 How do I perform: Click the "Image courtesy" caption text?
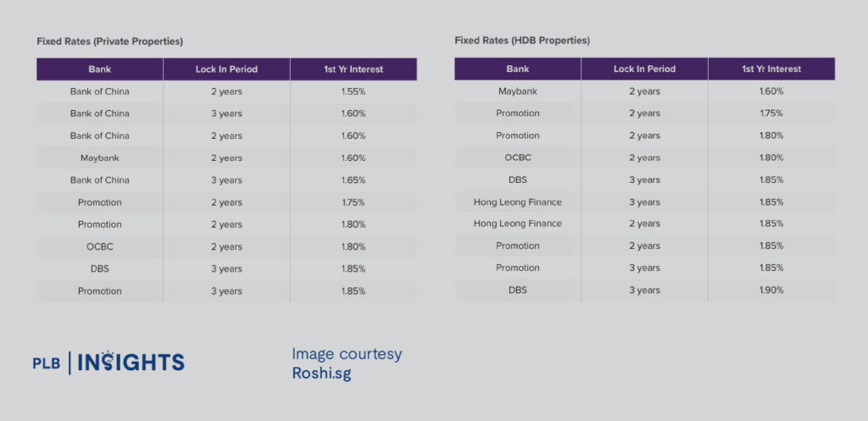pyautogui.click(x=347, y=353)
